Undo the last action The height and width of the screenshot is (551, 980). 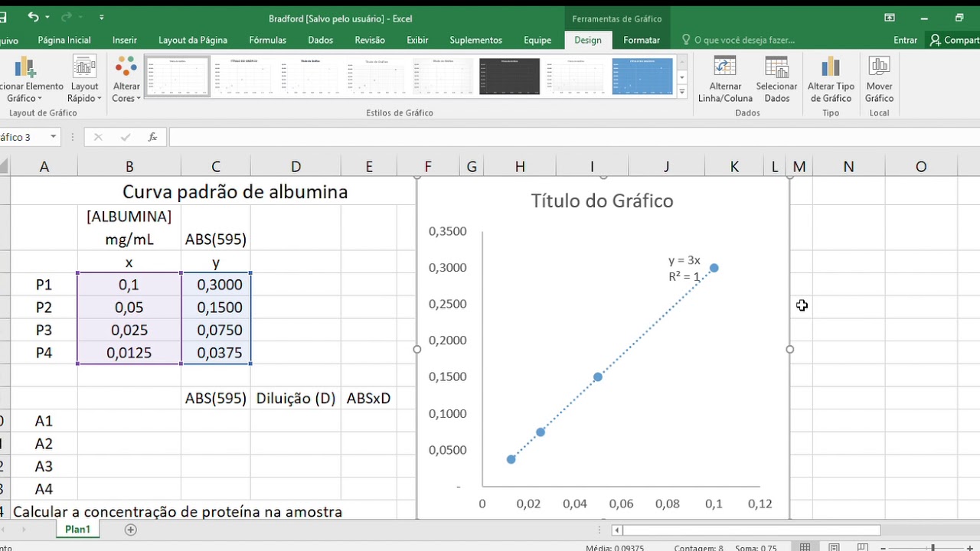[x=33, y=17]
